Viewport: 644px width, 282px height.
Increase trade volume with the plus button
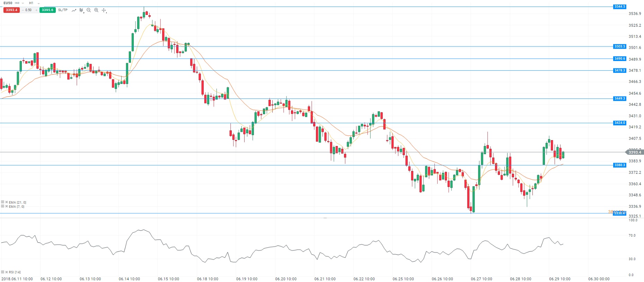pos(36,10)
